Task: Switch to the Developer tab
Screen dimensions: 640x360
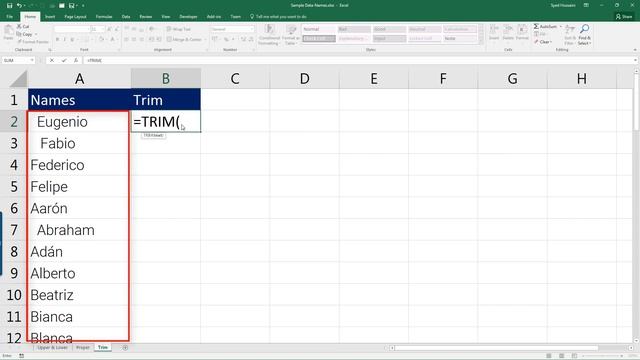Action: 188,17
